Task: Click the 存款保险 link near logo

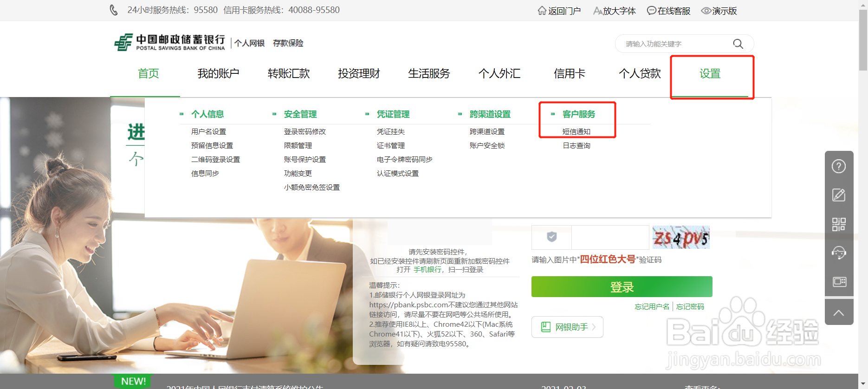Action: pos(288,43)
